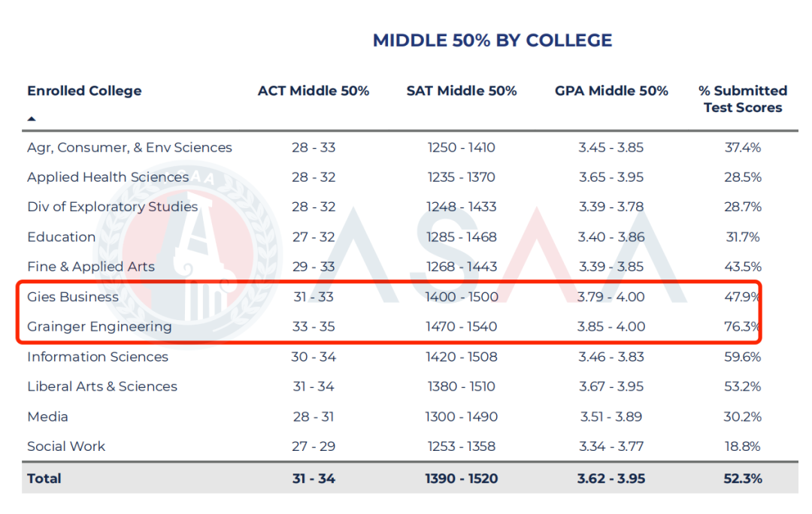This screenshot has width=812, height=514.
Task: Select the Media row label
Action: tap(47, 416)
